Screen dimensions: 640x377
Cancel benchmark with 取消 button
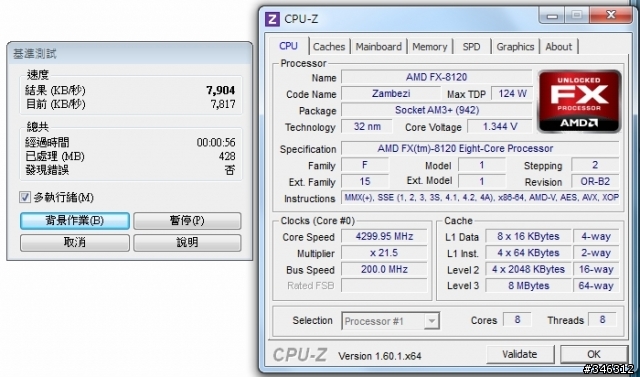pos(75,242)
